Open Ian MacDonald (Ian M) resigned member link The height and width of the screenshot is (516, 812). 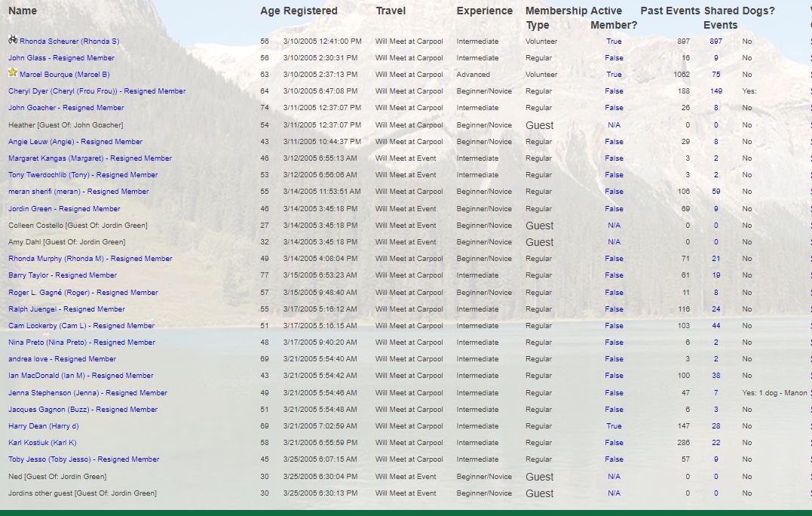81,376
